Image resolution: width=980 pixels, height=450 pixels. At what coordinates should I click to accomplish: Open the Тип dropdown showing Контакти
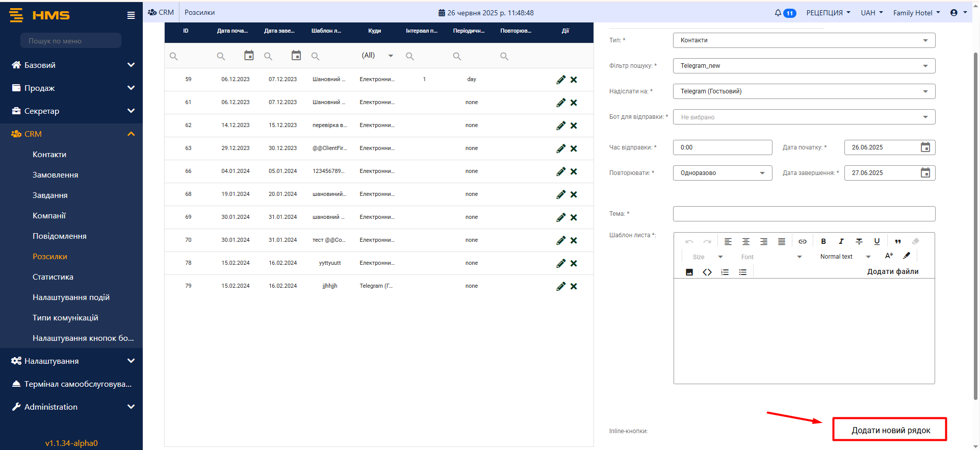[x=804, y=40]
